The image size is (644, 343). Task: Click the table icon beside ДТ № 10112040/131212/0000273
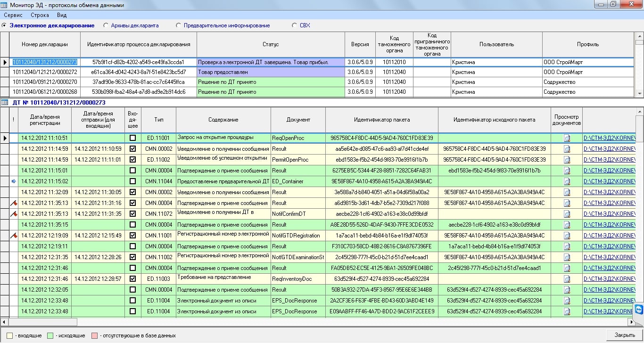(x=4, y=102)
